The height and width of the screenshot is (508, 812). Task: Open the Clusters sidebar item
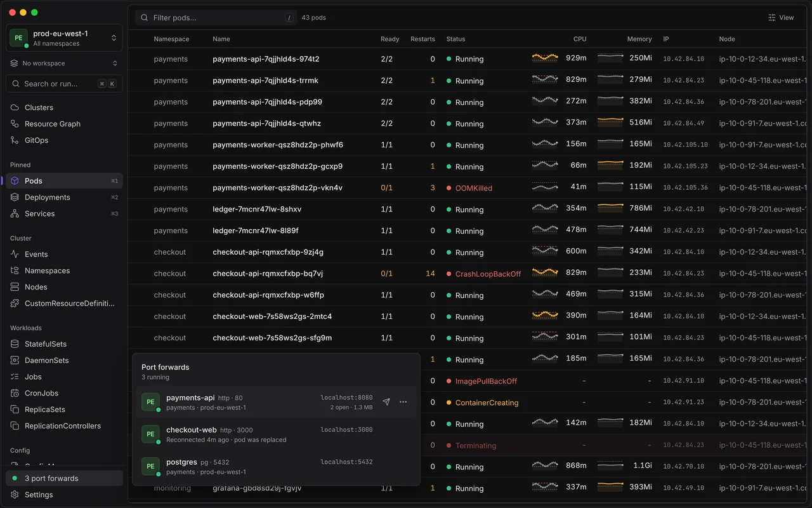64,107
